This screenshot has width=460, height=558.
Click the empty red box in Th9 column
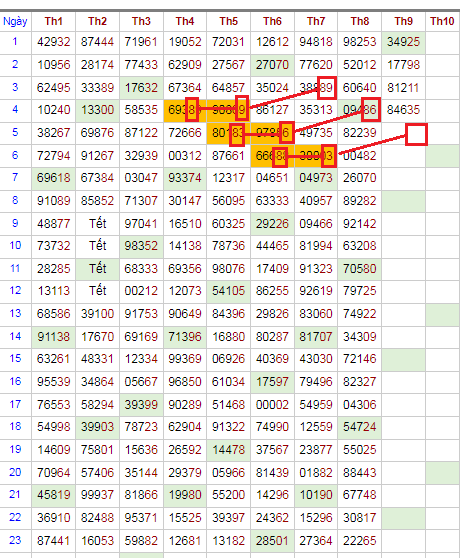point(416,135)
